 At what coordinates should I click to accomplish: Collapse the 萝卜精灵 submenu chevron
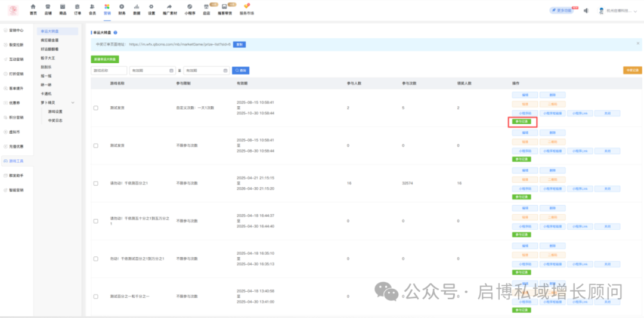(x=73, y=103)
